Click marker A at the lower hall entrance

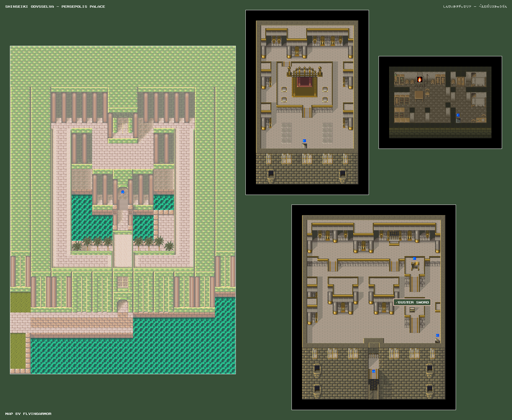(x=373, y=371)
